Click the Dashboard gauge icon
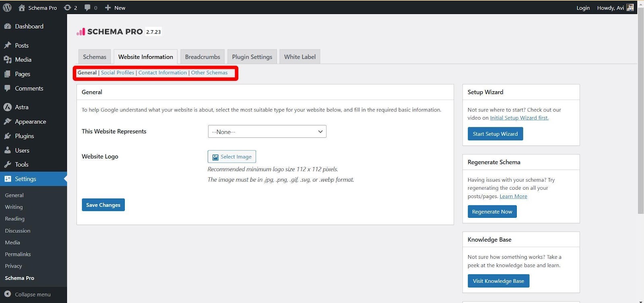 [x=8, y=27]
